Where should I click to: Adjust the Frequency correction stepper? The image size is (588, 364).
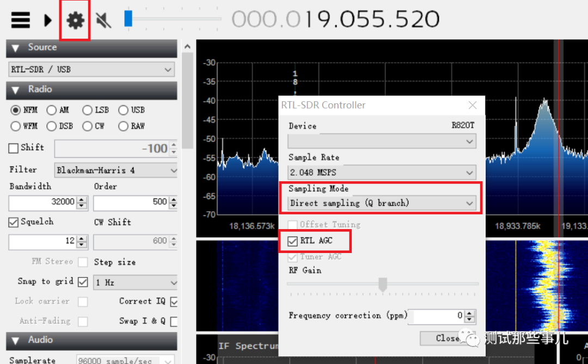click(470, 316)
